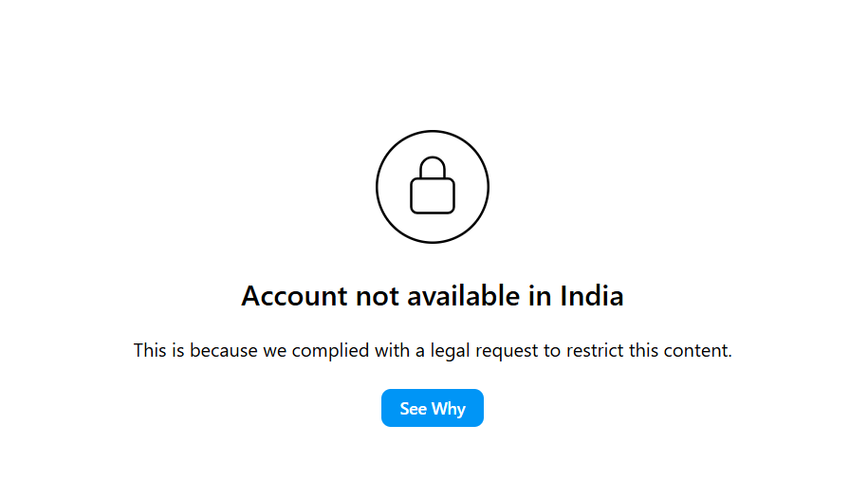Click the word 'complied' in the description
Image resolution: width=868 pixels, height=499 pixels.
330,351
